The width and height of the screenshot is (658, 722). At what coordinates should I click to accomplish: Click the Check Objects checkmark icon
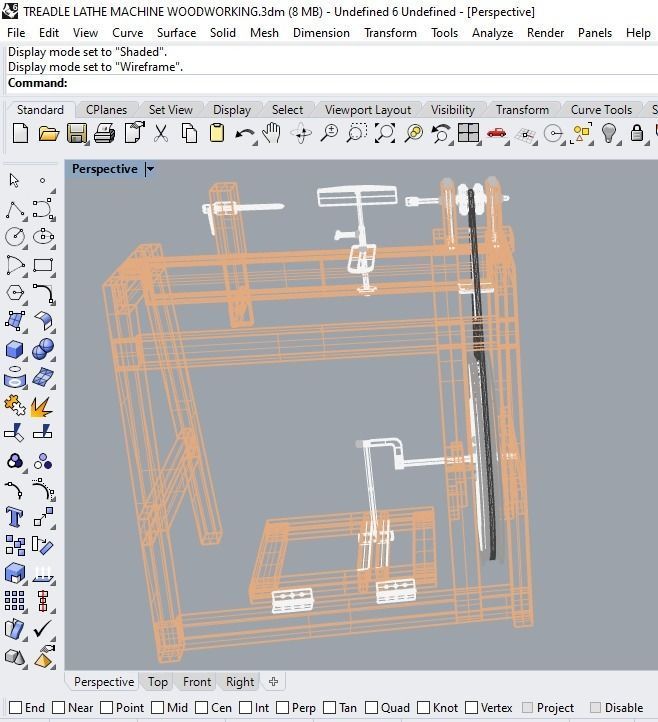43,629
